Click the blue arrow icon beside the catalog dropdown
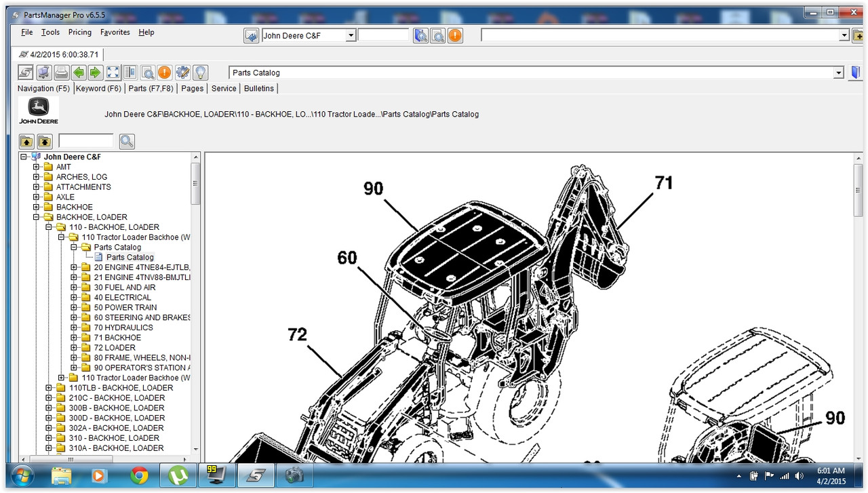The image size is (868, 493). pos(251,35)
